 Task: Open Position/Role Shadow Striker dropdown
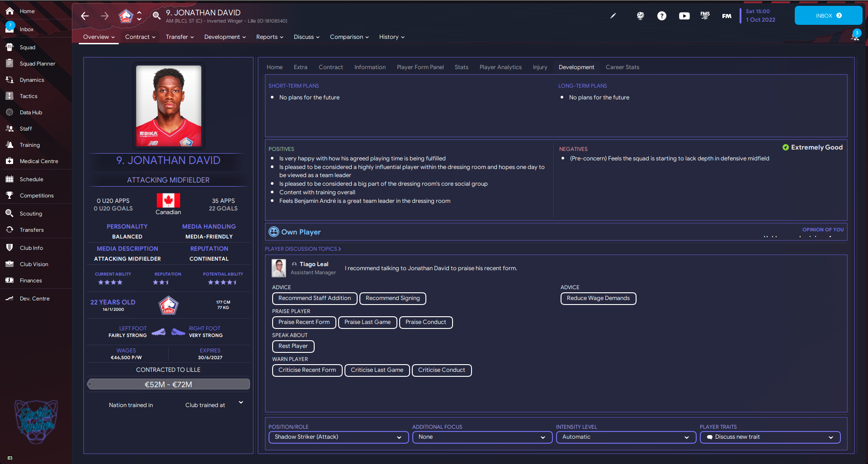click(339, 437)
